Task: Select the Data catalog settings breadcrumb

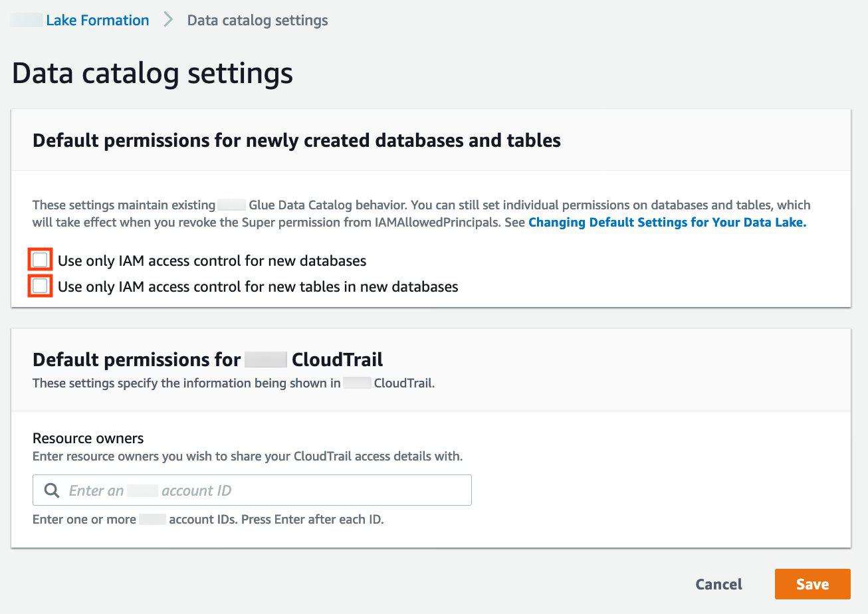Action: [x=257, y=21]
